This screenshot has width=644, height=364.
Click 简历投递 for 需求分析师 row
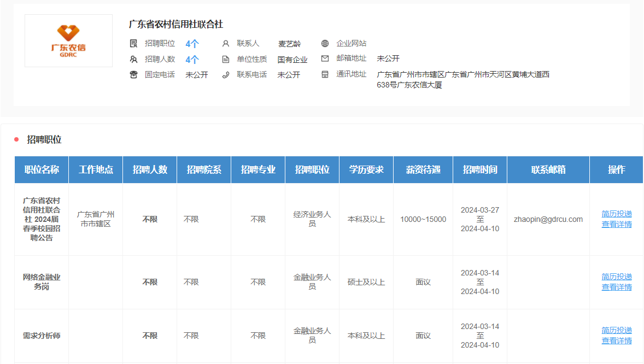click(x=617, y=330)
